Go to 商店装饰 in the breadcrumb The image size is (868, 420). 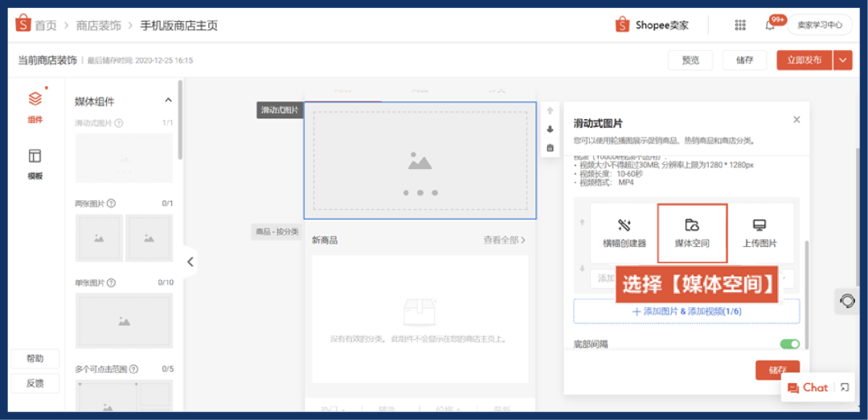point(98,26)
